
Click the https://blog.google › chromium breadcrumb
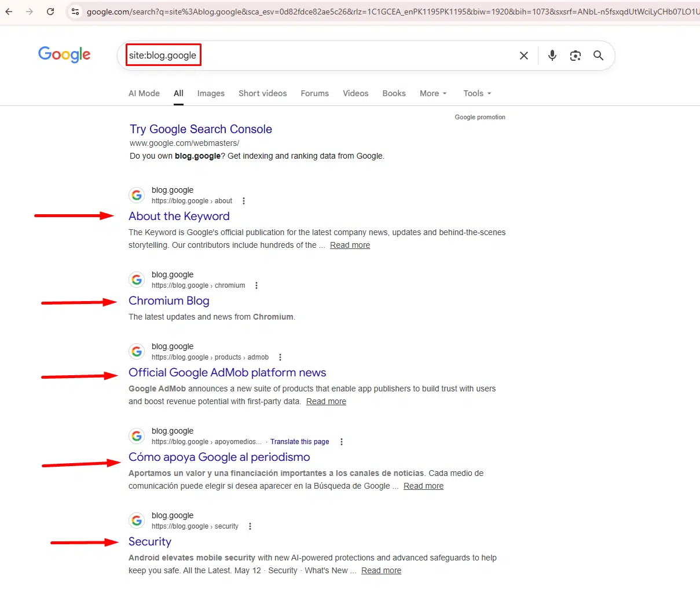click(198, 285)
